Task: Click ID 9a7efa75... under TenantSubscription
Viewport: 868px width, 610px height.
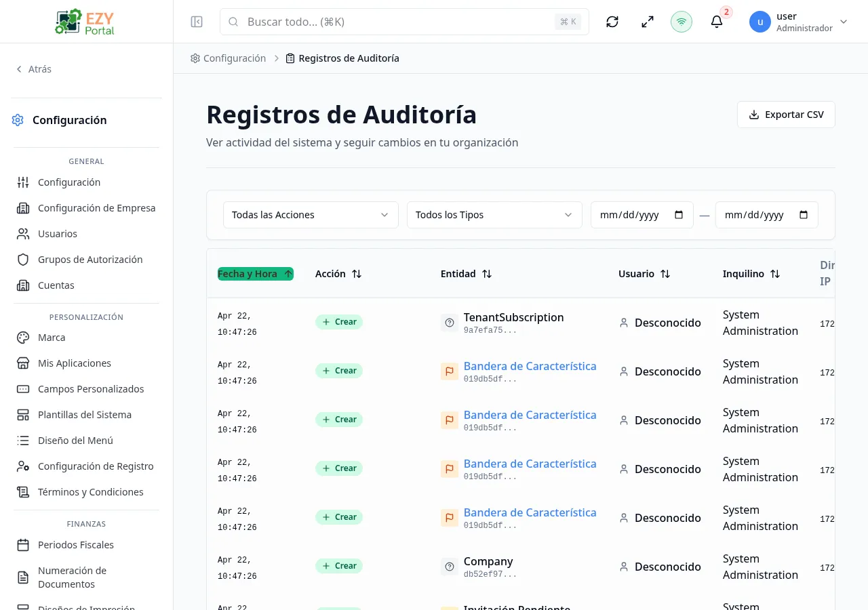Action: (x=490, y=331)
